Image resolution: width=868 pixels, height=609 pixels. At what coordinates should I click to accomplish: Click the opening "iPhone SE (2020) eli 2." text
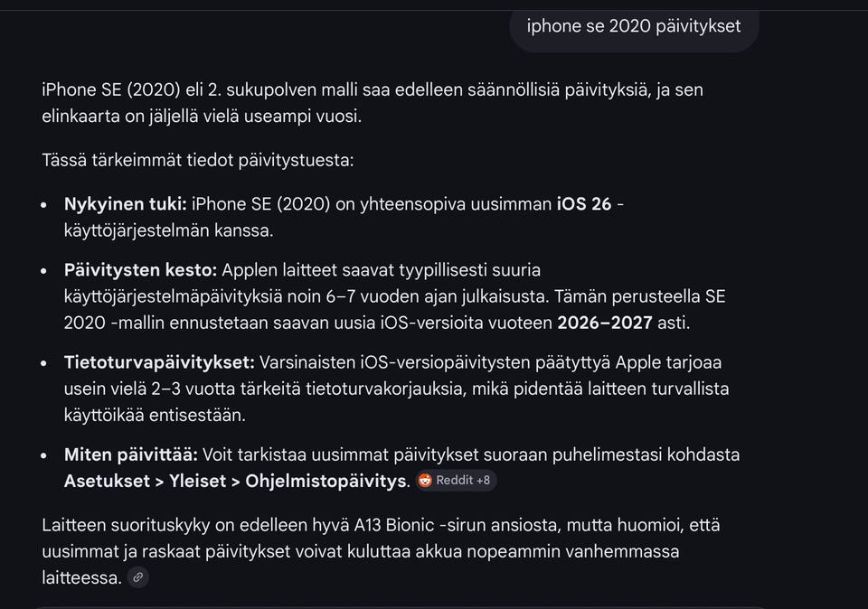point(132,90)
